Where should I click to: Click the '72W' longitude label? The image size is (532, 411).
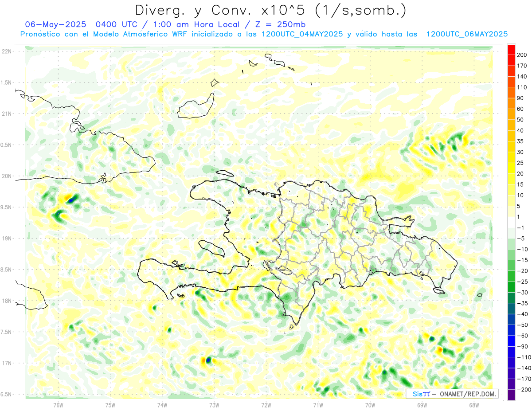(266, 405)
